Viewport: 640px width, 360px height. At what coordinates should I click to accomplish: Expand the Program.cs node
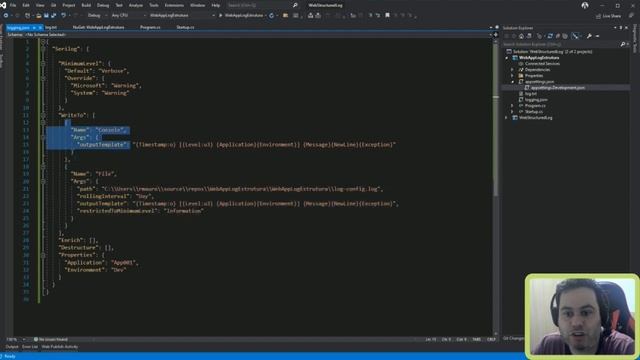tap(513, 106)
